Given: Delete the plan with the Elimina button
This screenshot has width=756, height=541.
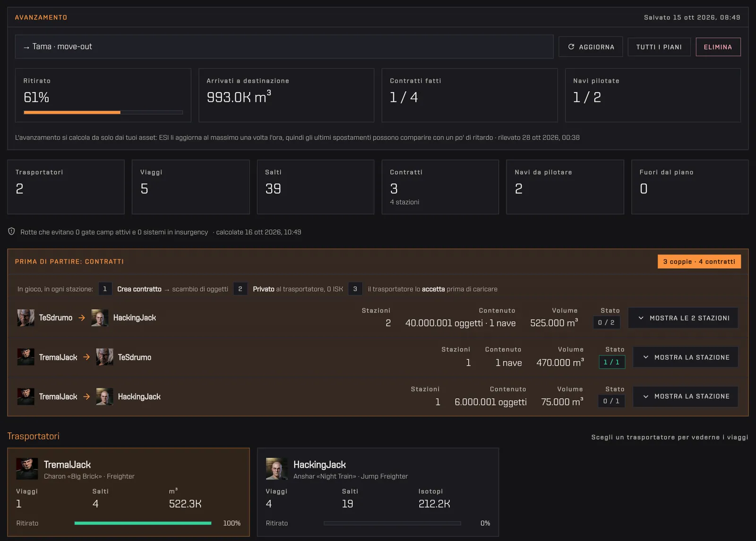Looking at the screenshot, I should 718,47.
